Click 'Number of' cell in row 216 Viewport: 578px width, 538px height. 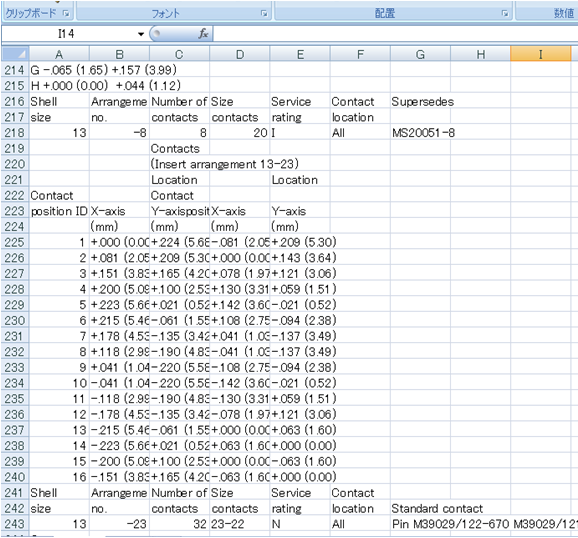pos(179,101)
